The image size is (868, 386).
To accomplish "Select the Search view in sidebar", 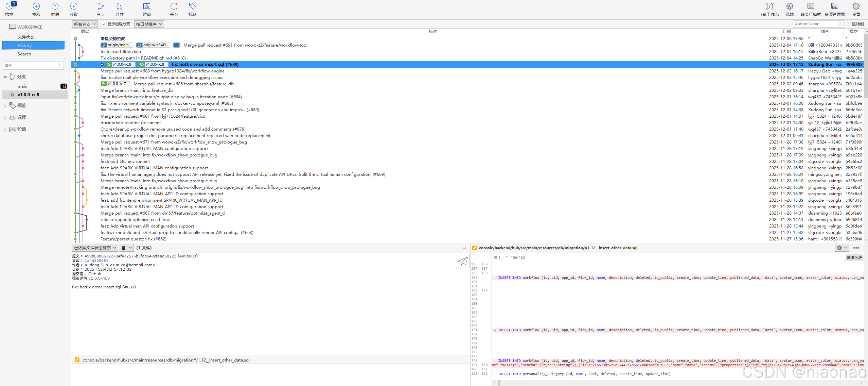I will 24,54.
